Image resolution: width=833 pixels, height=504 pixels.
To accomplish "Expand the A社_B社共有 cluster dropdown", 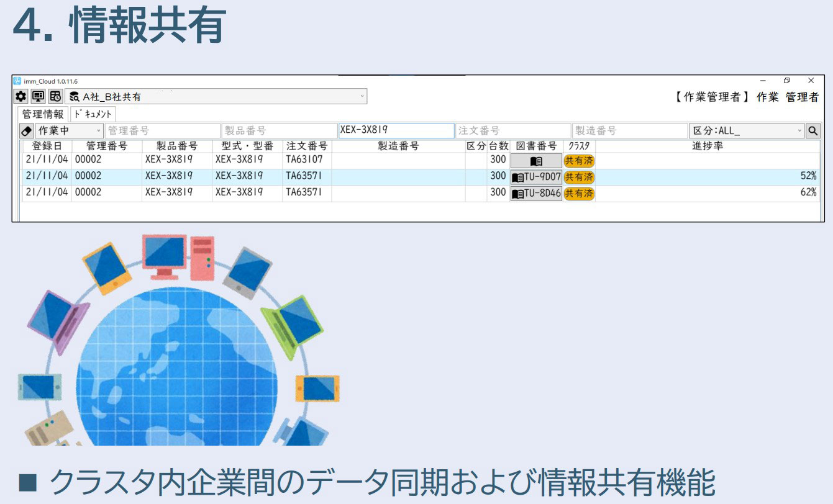I will click(x=362, y=96).
